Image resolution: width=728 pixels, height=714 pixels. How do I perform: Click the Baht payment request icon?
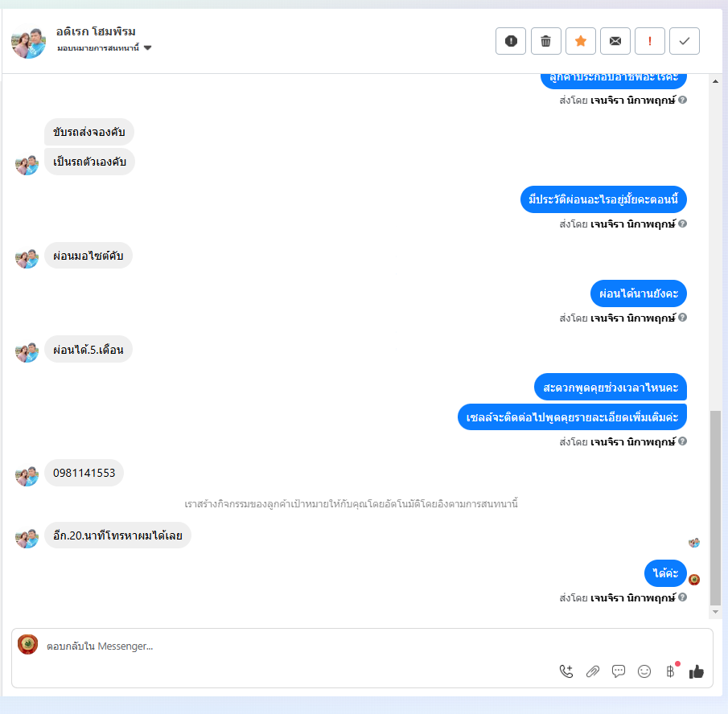click(x=670, y=671)
